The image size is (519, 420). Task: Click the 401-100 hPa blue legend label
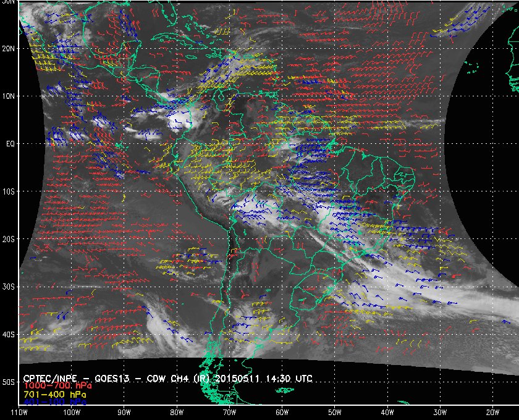pos(55,402)
